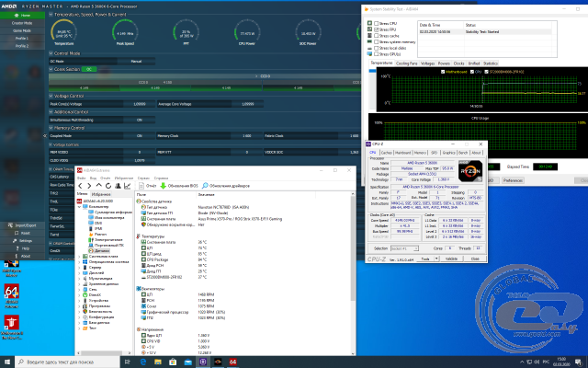Click the Windows Start button
The height and width of the screenshot is (368, 588).
point(7,362)
